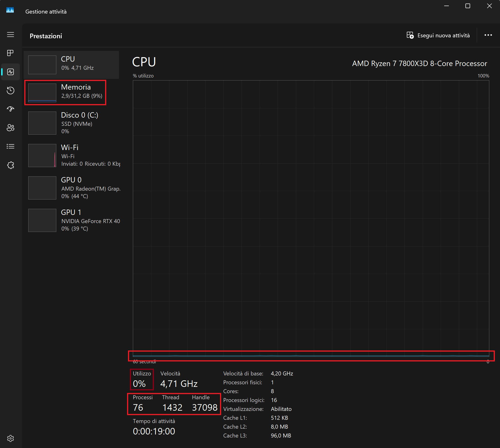This screenshot has width=500, height=448.
Task: Click the Cache L3 96,0 MB value
Action: click(x=281, y=435)
